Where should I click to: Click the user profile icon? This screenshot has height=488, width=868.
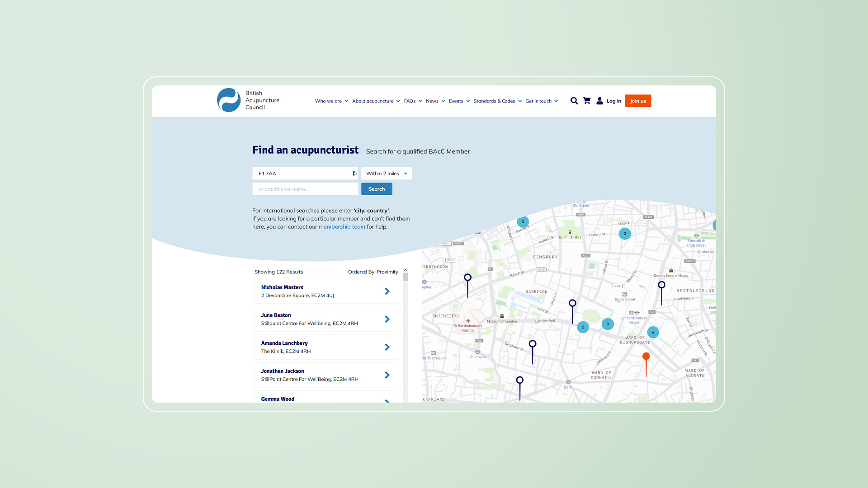tap(599, 101)
